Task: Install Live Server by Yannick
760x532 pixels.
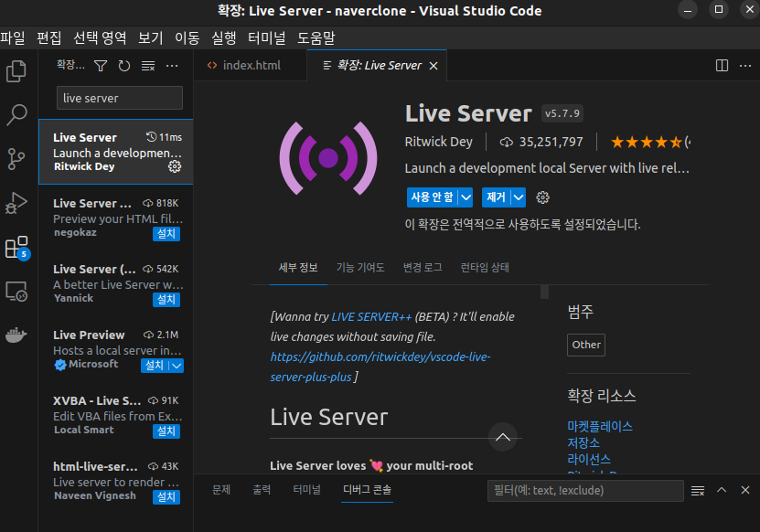Action: coord(166,300)
